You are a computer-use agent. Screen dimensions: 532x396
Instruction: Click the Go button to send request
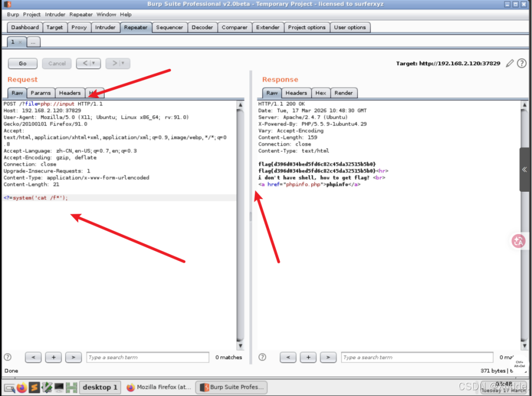point(23,63)
